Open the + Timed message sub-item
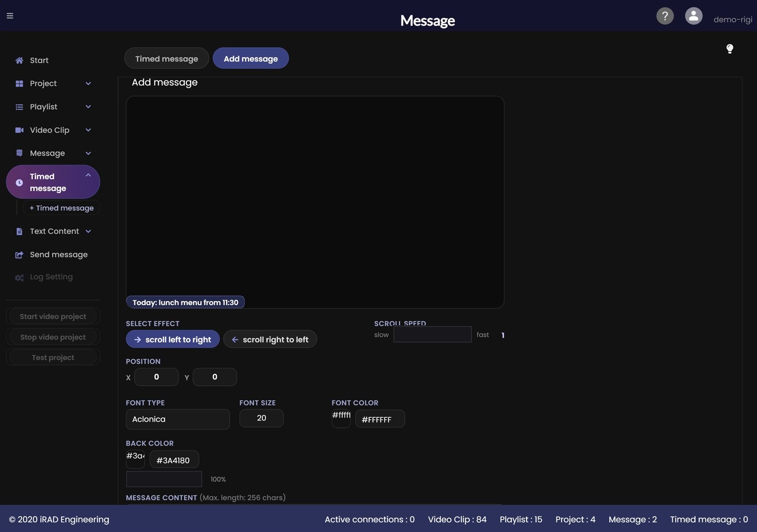This screenshot has width=757, height=532. pyautogui.click(x=62, y=208)
